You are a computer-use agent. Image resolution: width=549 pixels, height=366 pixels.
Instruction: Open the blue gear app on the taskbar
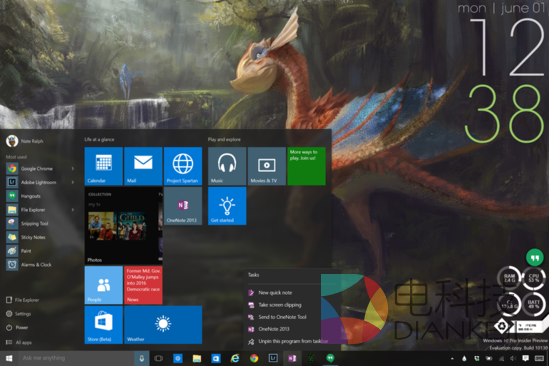(x=178, y=358)
